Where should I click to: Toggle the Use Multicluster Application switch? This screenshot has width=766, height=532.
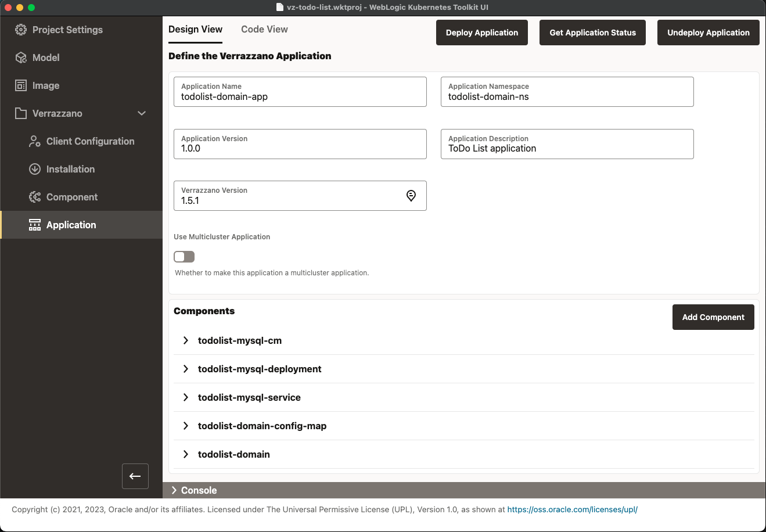(x=184, y=257)
